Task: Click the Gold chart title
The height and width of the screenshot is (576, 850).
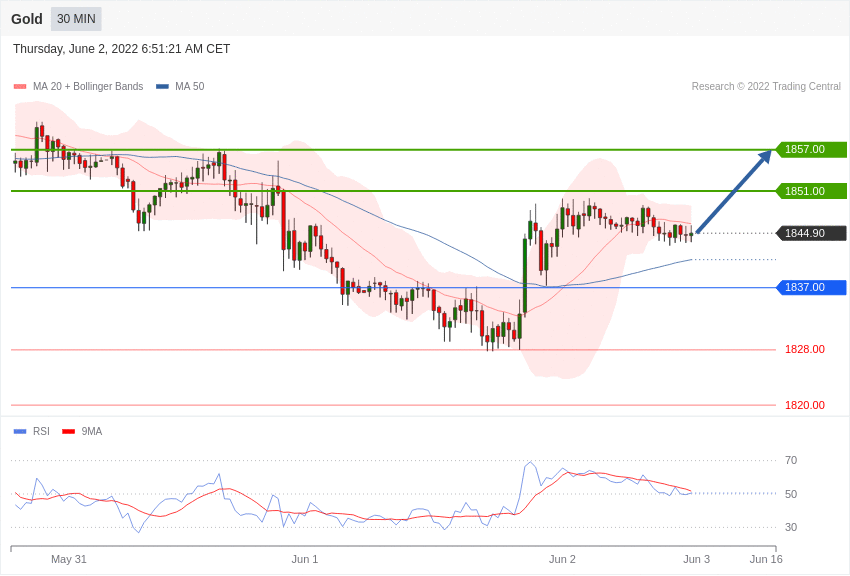Action: [27, 19]
